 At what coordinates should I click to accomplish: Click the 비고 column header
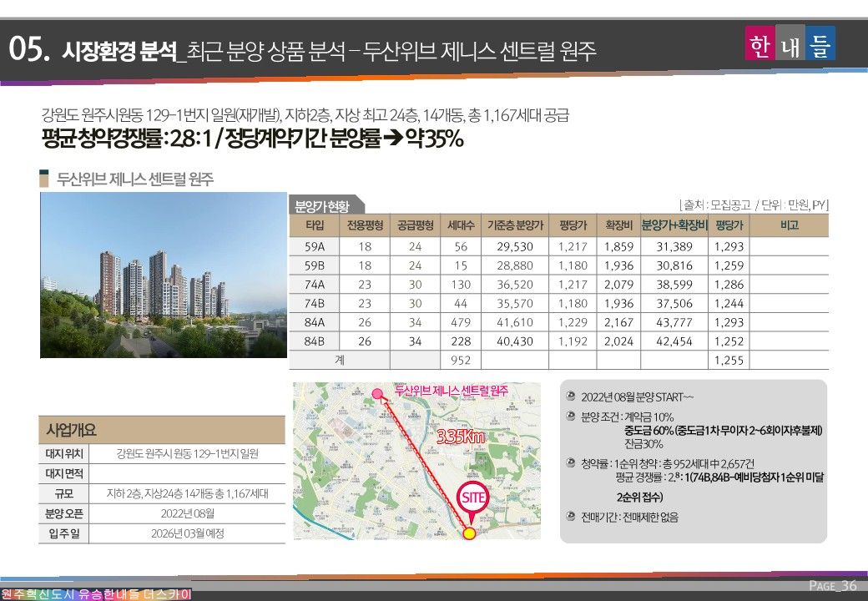click(x=789, y=225)
